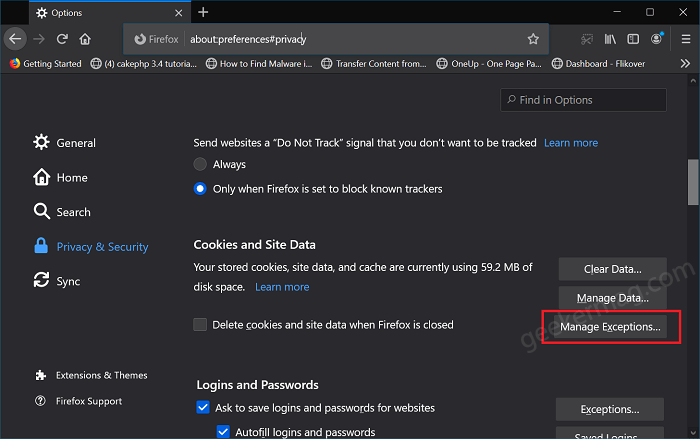700x439 pixels.
Task: Check Delete cookies when Firefox is closed
Action: (x=200, y=324)
